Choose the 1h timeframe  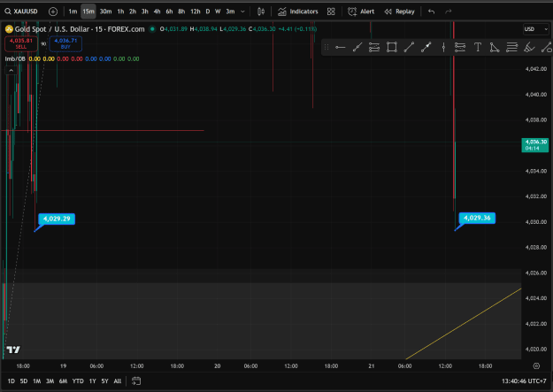pyautogui.click(x=120, y=12)
